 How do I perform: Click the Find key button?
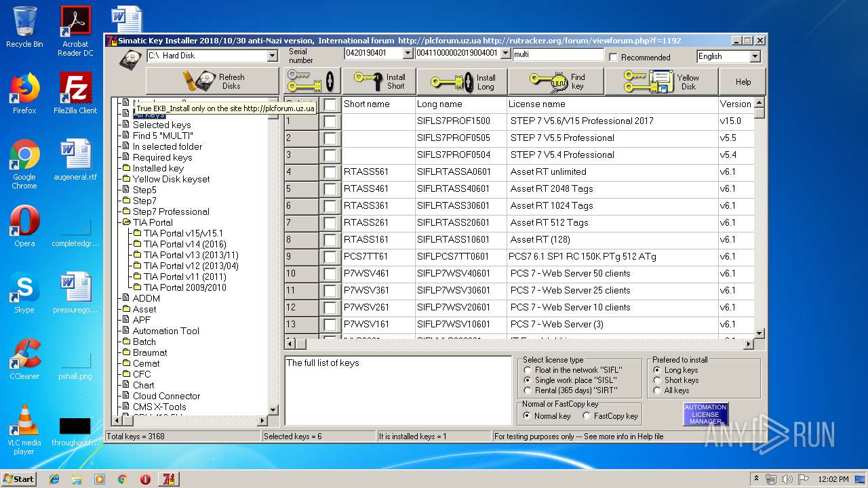pyautogui.click(x=556, y=81)
